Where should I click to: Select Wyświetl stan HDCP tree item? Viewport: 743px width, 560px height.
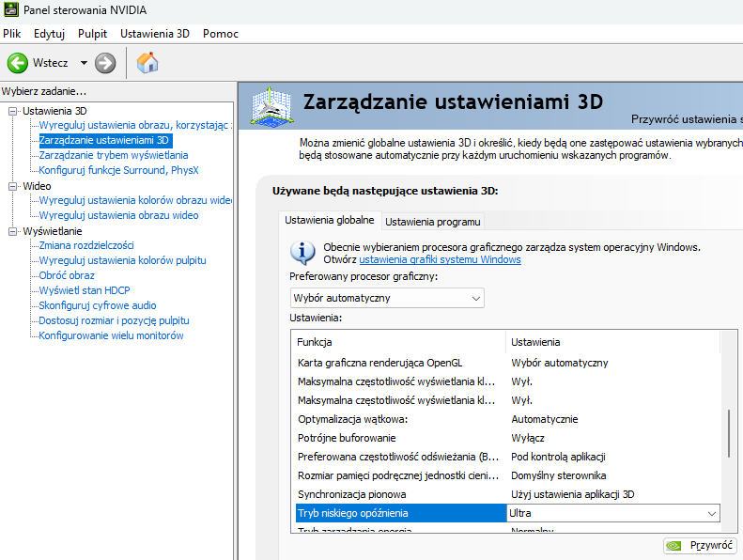(x=85, y=290)
